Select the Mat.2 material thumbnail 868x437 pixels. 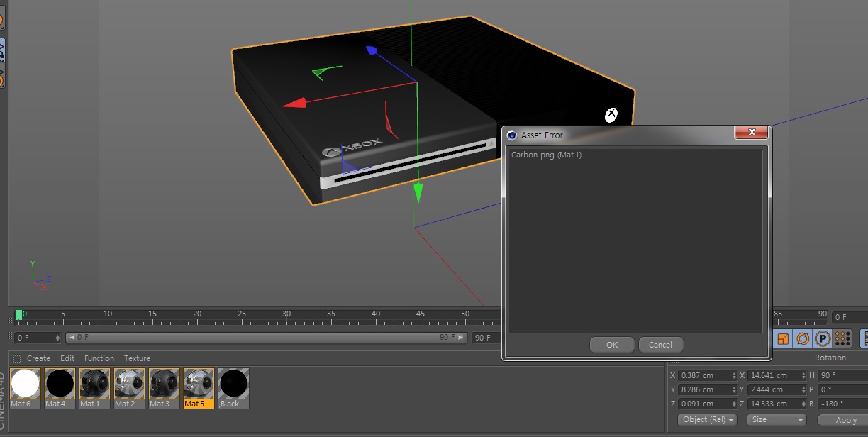pos(129,387)
